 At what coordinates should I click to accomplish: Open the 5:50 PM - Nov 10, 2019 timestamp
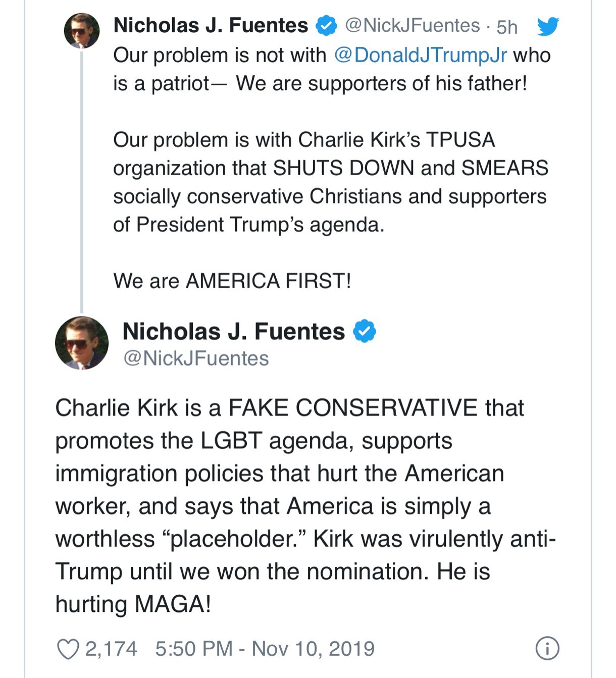click(x=265, y=649)
